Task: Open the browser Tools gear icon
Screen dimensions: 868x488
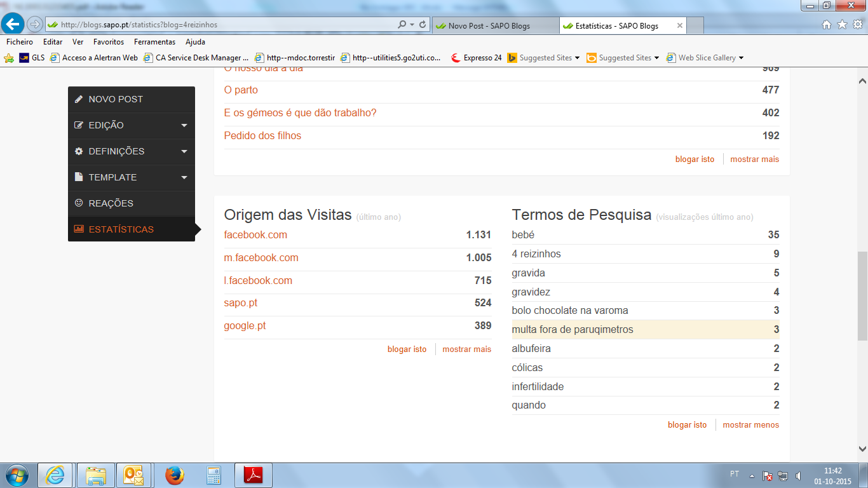Action: pos(857,25)
